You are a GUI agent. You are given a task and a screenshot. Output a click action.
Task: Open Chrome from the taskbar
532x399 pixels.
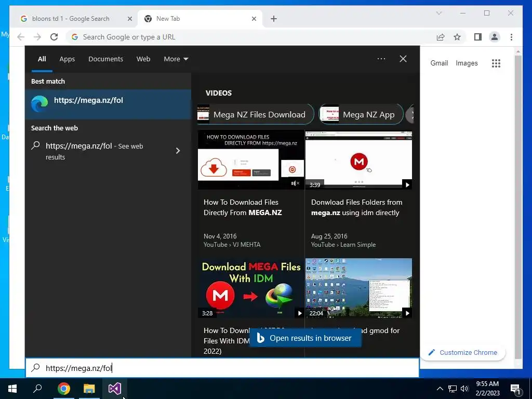(63, 389)
